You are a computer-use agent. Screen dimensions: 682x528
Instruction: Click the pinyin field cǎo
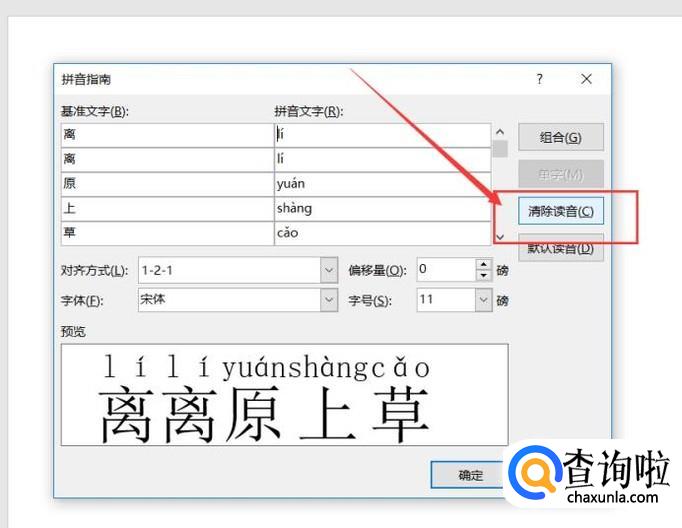point(383,233)
